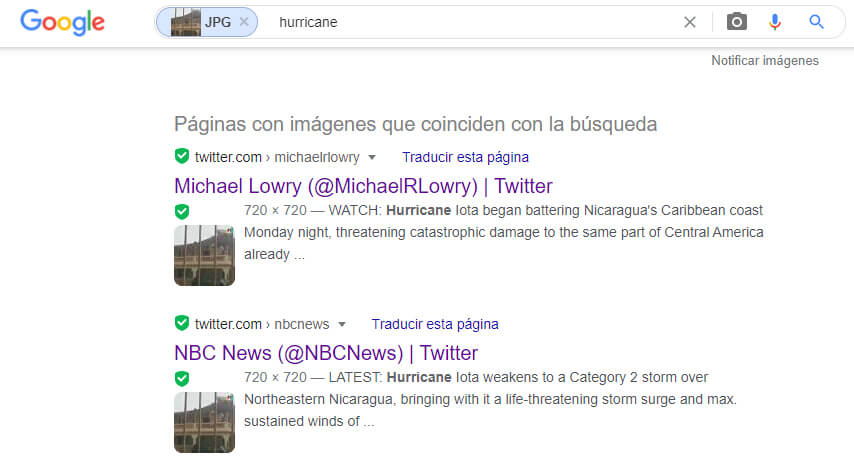The height and width of the screenshot is (470, 854).
Task: Click 'Traducir esta página' for michaelrlowry result
Action: 465,157
